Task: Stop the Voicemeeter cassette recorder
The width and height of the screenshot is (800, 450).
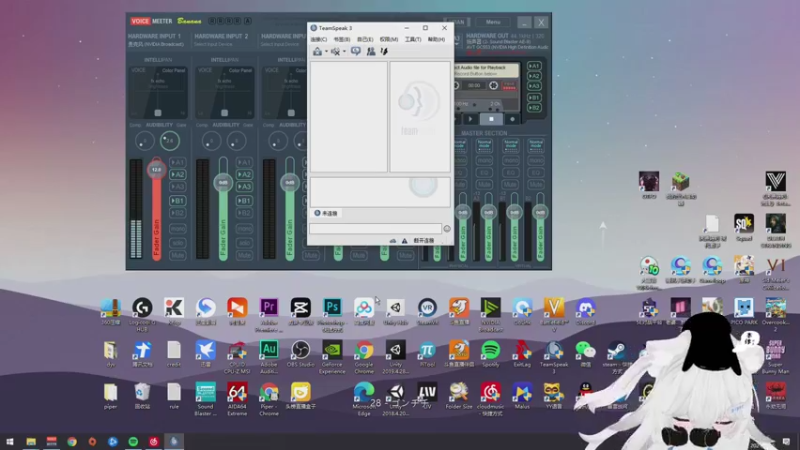Action: (491, 119)
